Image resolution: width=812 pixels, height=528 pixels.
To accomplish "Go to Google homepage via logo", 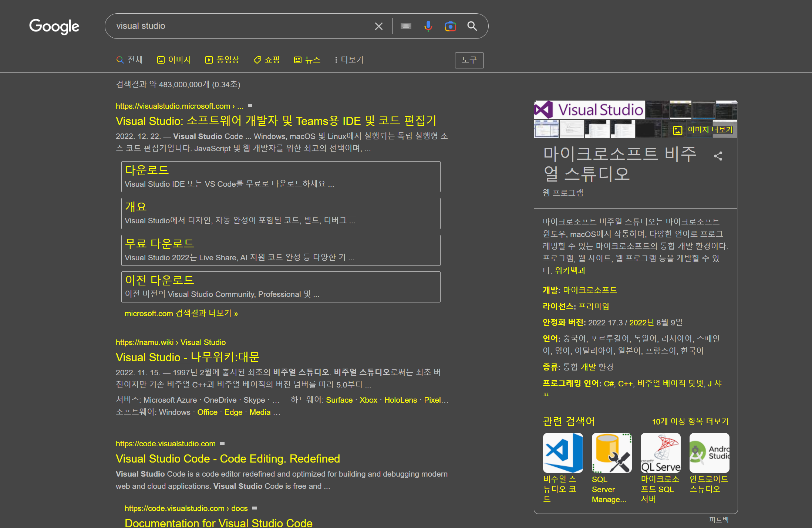I will point(54,26).
